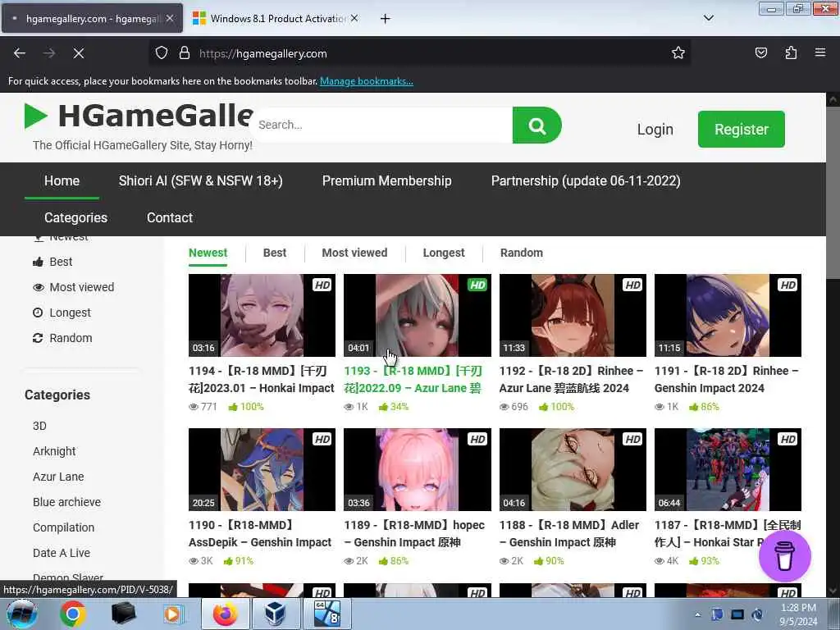Click the green search magnifier button
840x630 pixels.
tap(536, 126)
